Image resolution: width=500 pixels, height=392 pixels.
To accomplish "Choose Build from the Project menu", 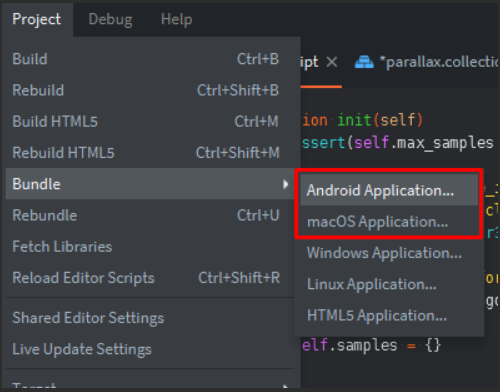I will point(150,59).
